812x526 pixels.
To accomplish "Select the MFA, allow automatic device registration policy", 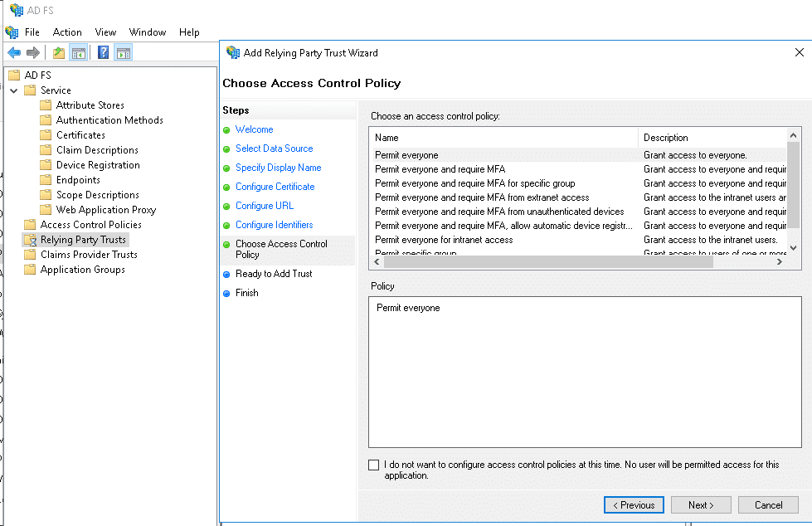I will pos(578,226).
